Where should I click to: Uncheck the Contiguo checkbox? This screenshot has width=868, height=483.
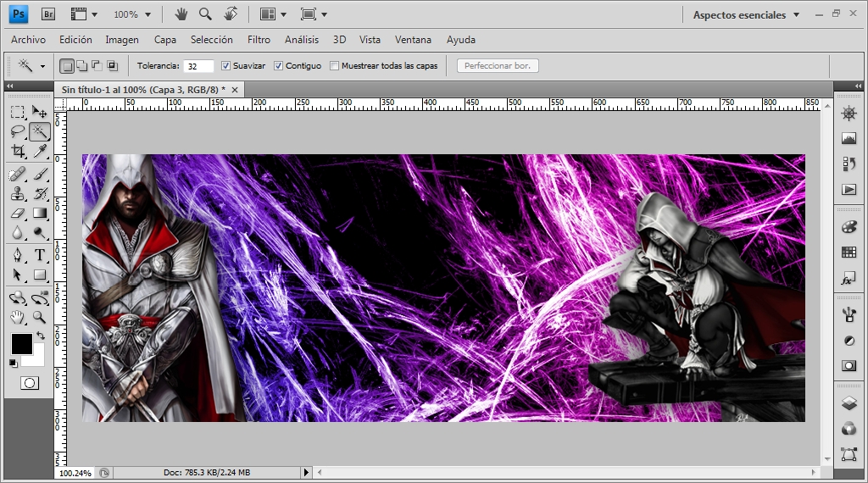278,66
